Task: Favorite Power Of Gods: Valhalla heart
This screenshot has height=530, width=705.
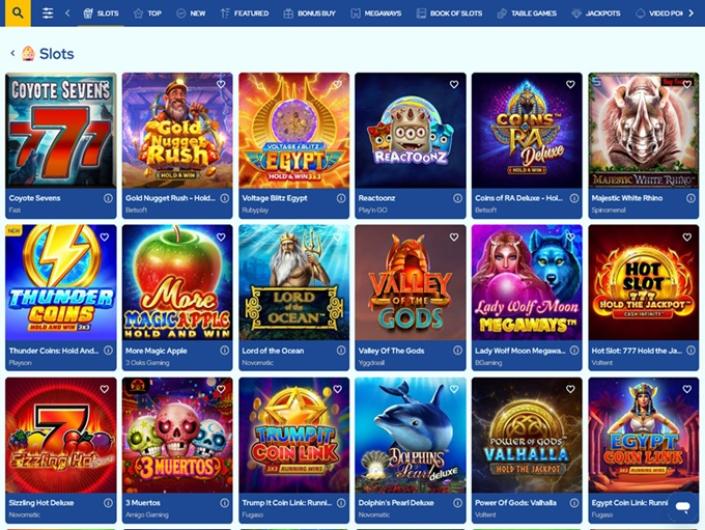Action: pyautogui.click(x=570, y=389)
